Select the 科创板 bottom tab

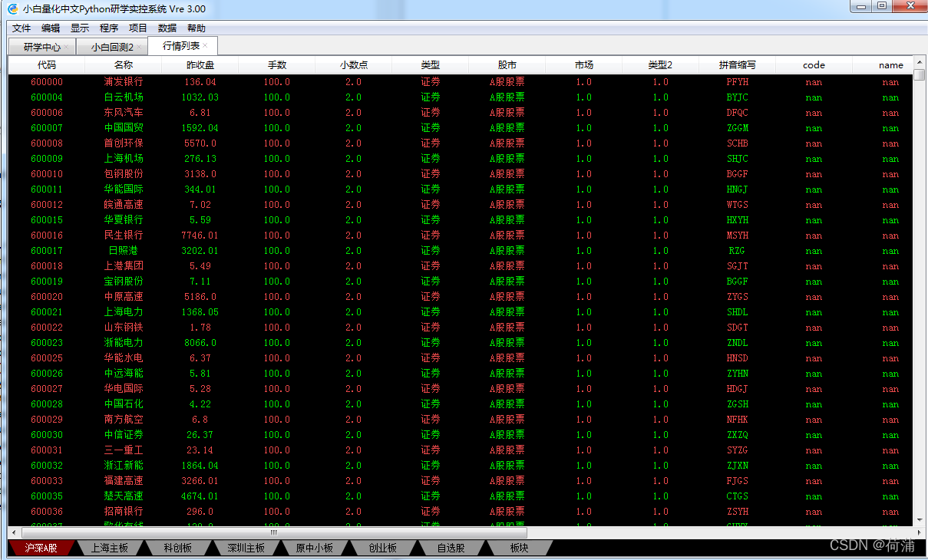click(178, 548)
